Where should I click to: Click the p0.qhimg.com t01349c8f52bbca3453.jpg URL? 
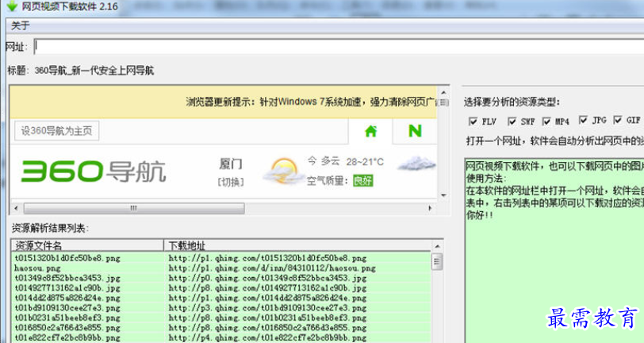pos(267,278)
